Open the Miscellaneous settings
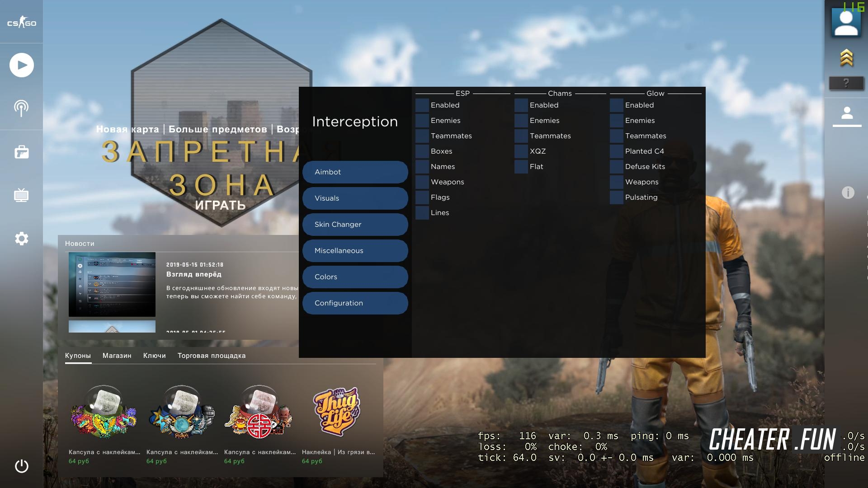Viewport: 868px width, 488px height. tap(355, 250)
